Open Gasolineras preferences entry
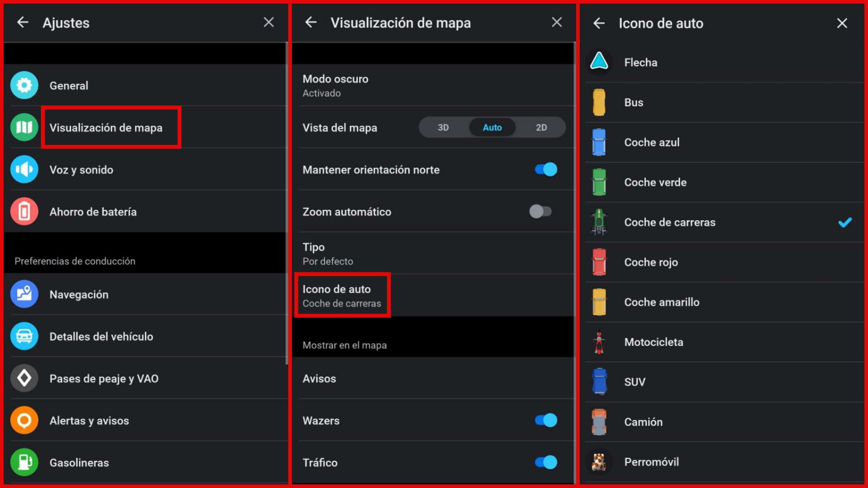This screenshot has width=868, height=488. tap(145, 462)
